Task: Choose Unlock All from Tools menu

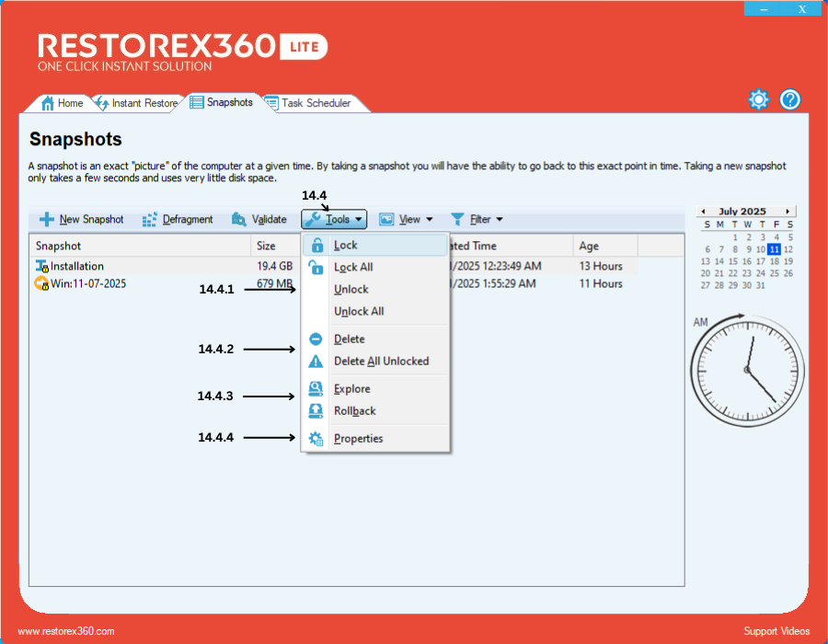Action: point(359,312)
